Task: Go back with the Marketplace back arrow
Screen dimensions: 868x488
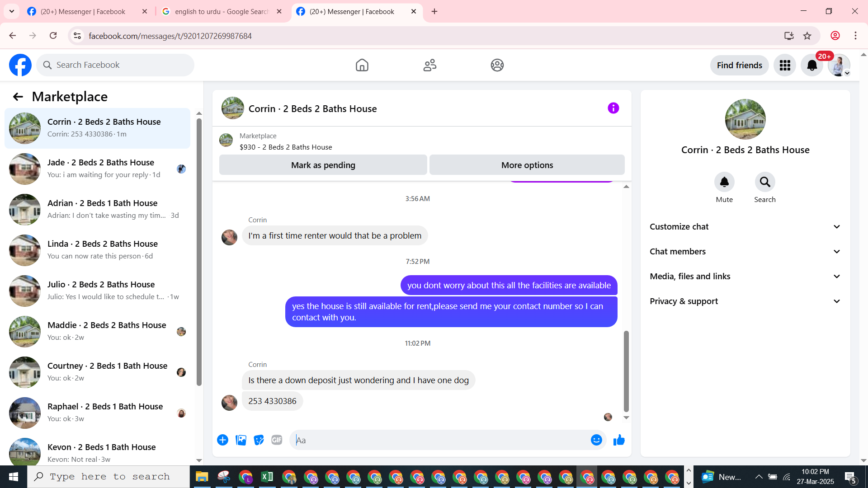Action: [x=18, y=97]
